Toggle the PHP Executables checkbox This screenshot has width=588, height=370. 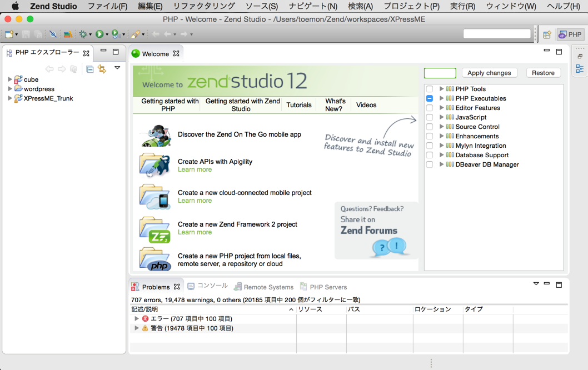click(x=430, y=98)
